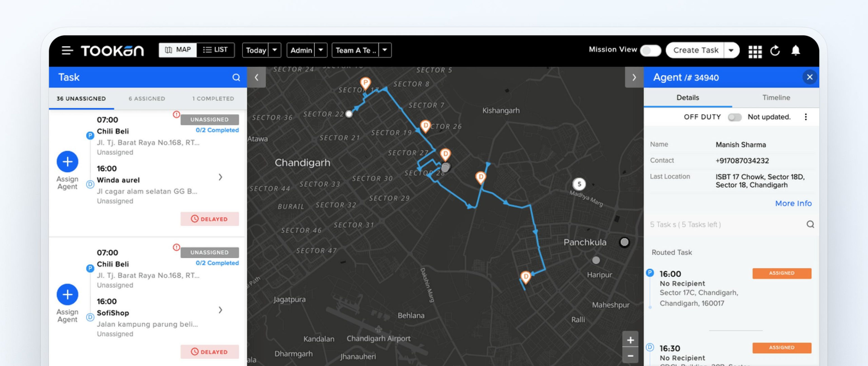The width and height of the screenshot is (868, 366).
Task: Open the three-dot agent options menu
Action: click(x=806, y=117)
